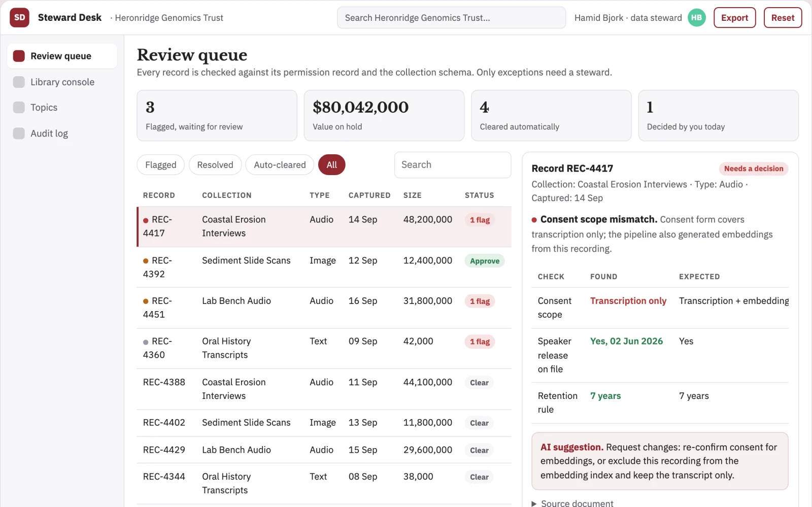This screenshot has height=507, width=812.
Task: Click the Transcription only found value
Action: coord(628,301)
